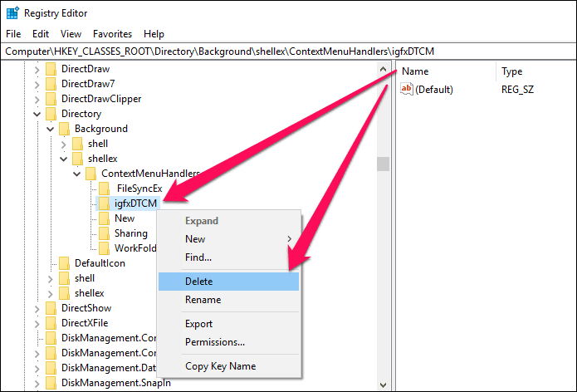Viewport: 577px width, 392px height.
Task: Choose Find... from the context menu
Action: click(228, 257)
